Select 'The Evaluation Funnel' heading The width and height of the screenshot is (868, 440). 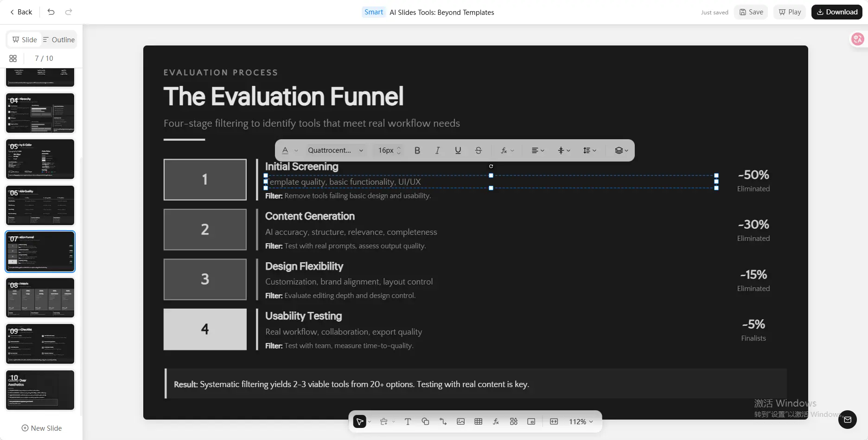click(x=283, y=97)
